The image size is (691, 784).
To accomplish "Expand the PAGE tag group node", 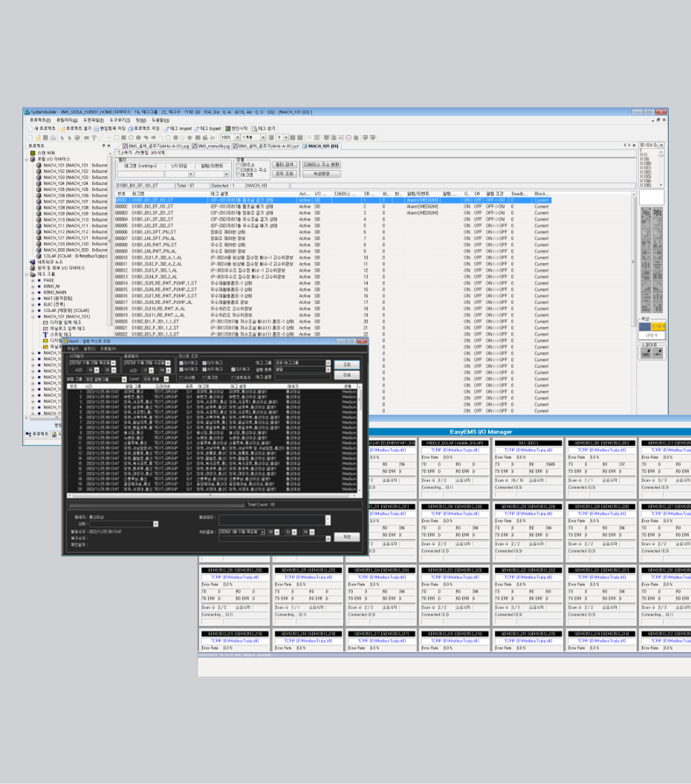I will pyautogui.click(x=33, y=280).
